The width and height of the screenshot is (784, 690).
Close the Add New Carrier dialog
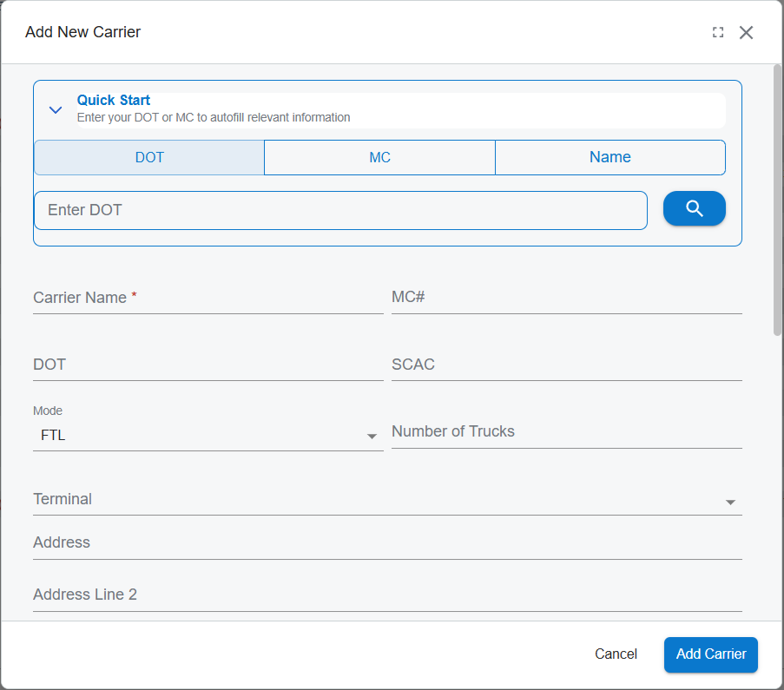click(x=746, y=32)
